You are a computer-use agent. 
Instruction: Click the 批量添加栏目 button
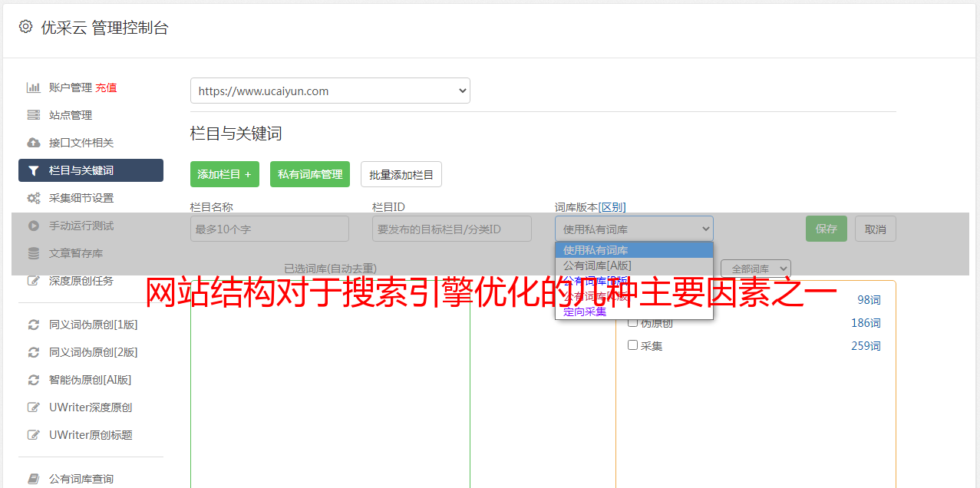(x=401, y=174)
